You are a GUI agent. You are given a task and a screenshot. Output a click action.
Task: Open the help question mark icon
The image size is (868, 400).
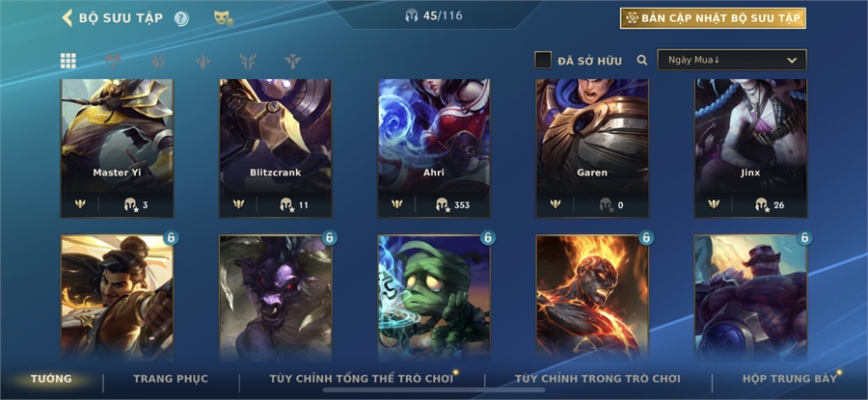point(181,18)
